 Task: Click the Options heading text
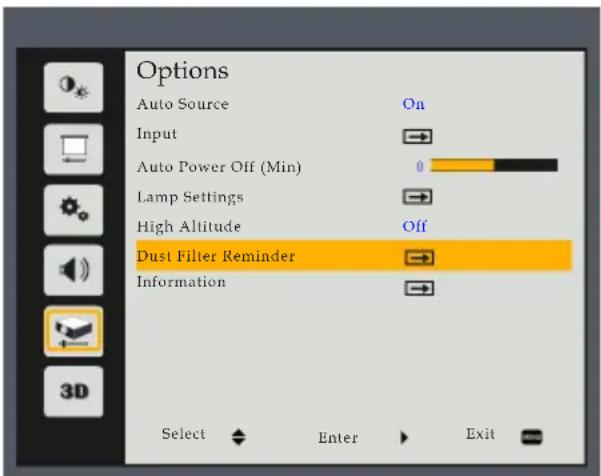pos(182,71)
